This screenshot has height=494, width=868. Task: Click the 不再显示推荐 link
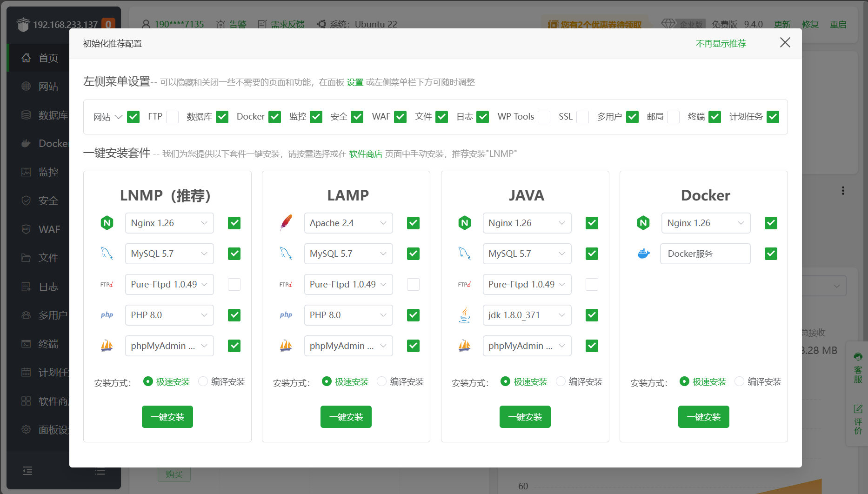tap(721, 43)
